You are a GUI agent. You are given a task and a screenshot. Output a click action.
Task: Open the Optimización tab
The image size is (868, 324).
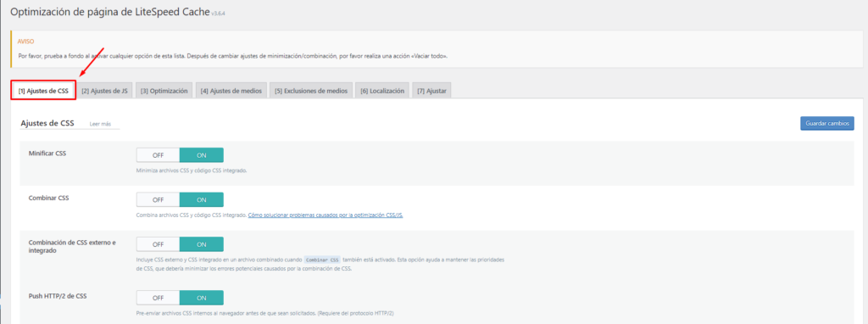(164, 91)
